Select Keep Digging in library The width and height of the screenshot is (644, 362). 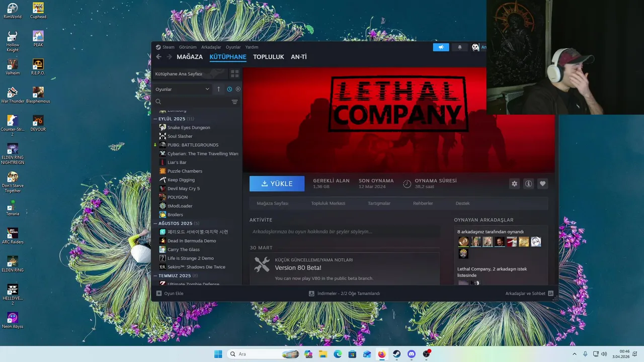point(181,179)
